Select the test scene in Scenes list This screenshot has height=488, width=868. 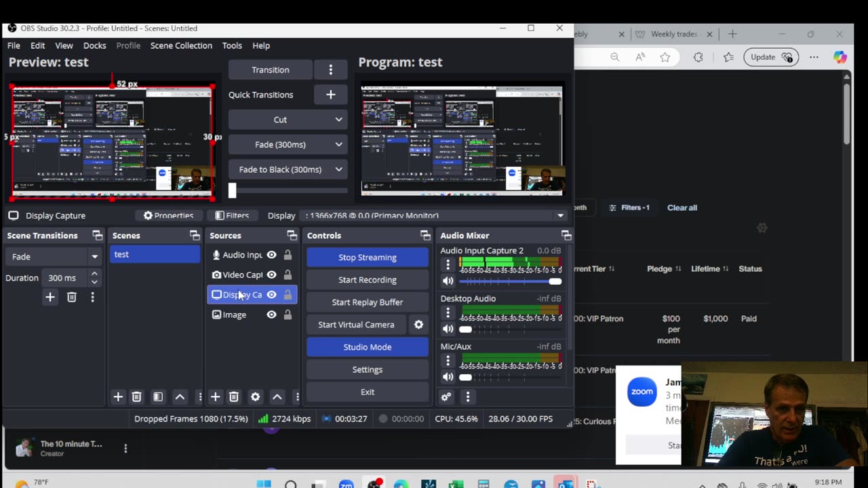155,254
